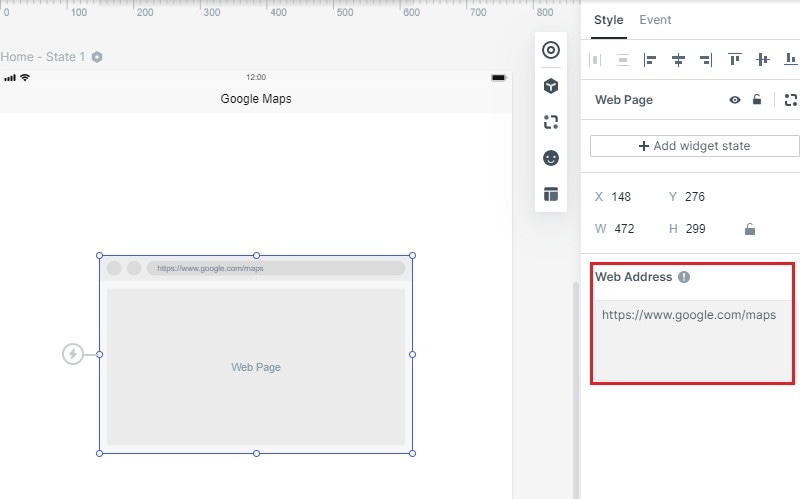
Task: Switch to the Event tab
Action: (x=655, y=20)
